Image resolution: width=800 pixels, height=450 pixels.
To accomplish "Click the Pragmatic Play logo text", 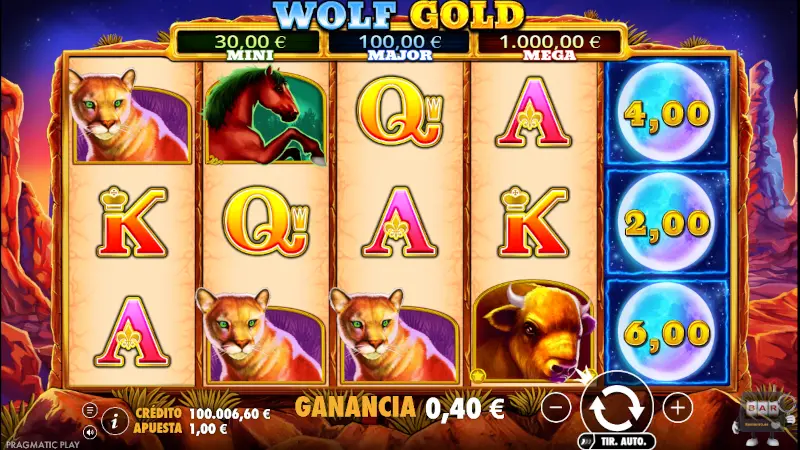I will pos(43,444).
